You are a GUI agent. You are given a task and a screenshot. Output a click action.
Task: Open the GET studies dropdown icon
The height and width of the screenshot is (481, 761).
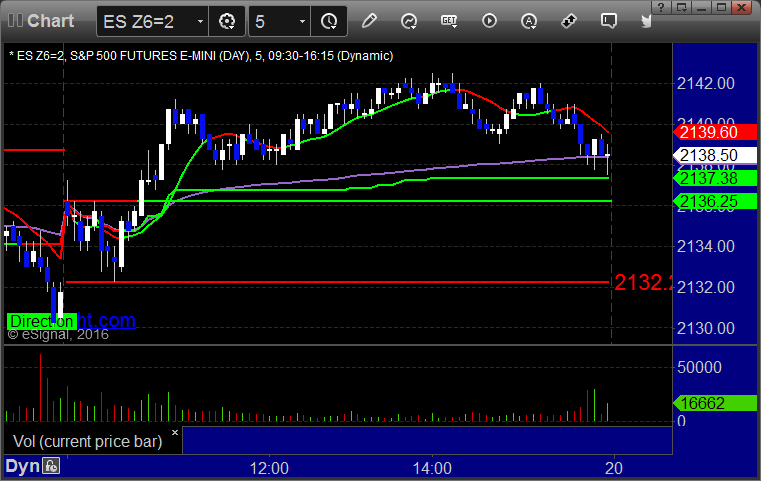[x=449, y=21]
